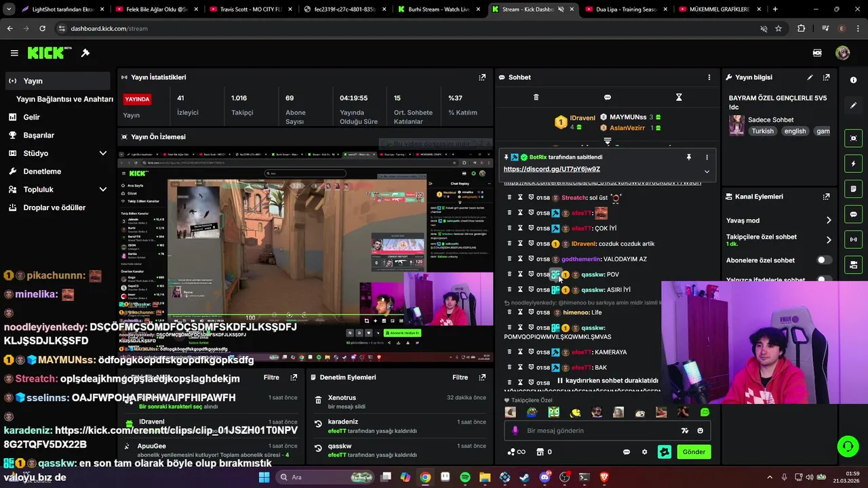Viewport: 868px width, 488px height.
Task: Click the KICK logo
Action: click(45, 53)
